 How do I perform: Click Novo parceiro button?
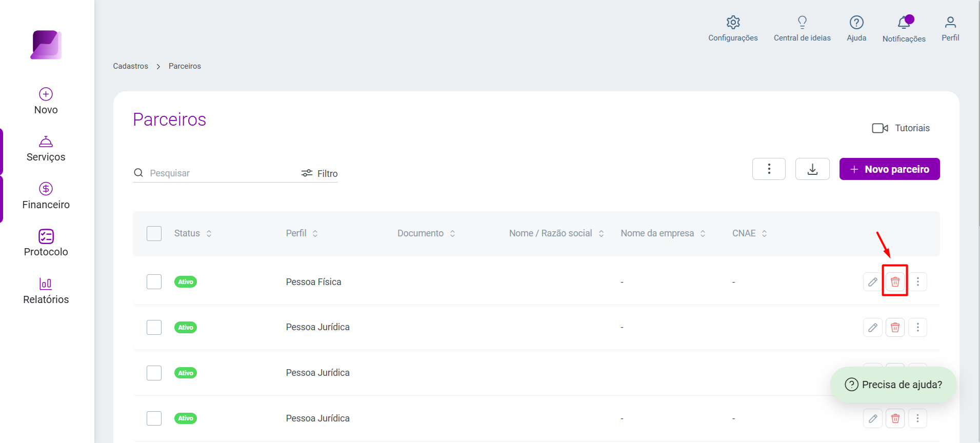coord(889,169)
